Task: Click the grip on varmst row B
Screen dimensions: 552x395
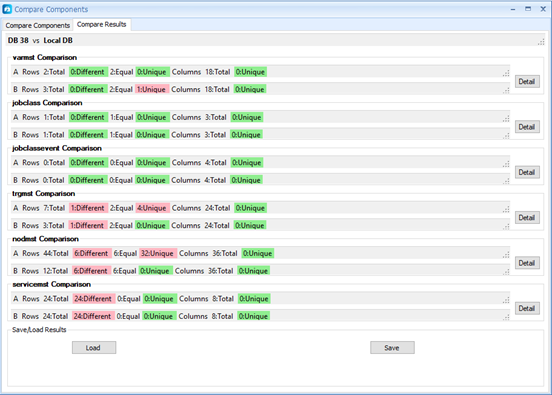Action: pos(506,90)
